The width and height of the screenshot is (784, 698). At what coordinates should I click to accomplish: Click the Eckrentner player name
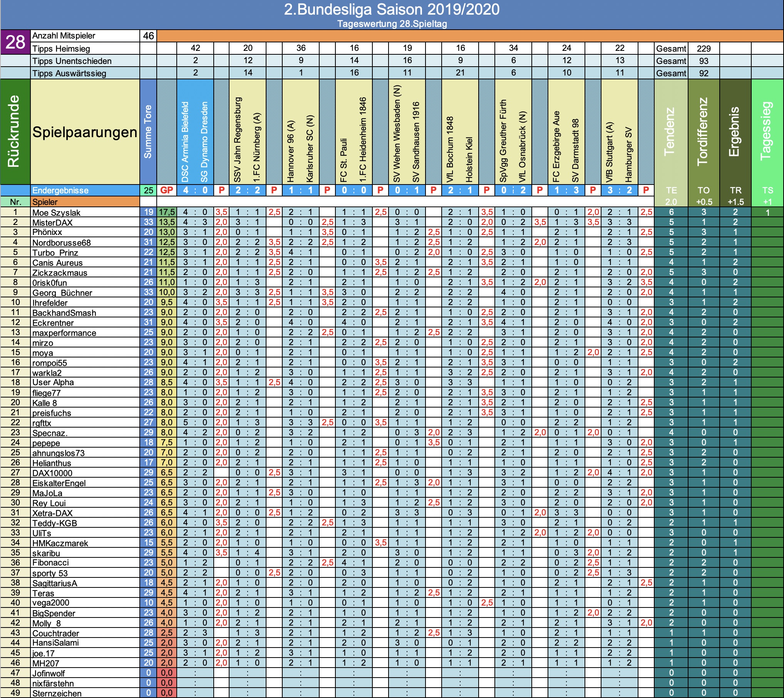85,322
